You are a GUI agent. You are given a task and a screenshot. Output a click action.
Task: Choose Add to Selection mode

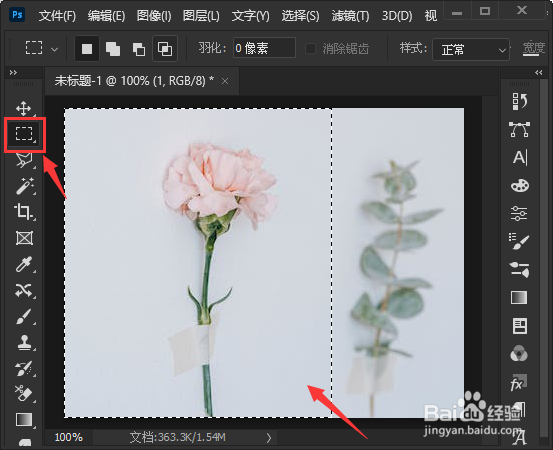(113, 49)
